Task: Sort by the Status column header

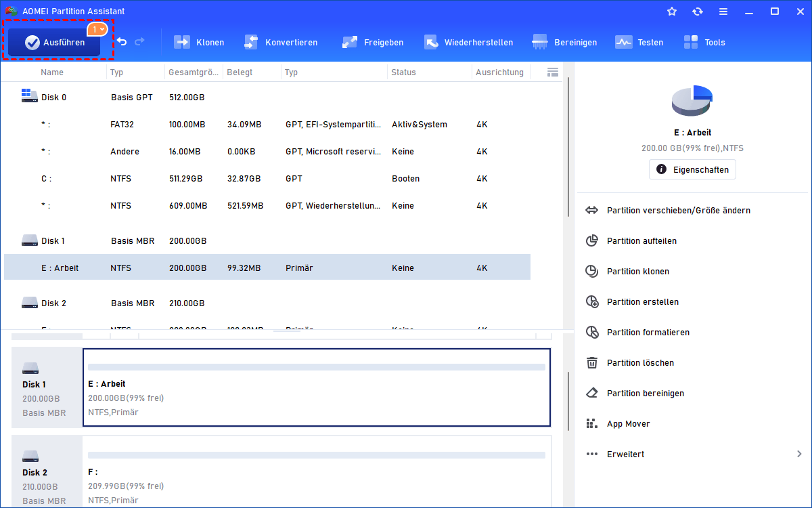Action: click(x=403, y=72)
